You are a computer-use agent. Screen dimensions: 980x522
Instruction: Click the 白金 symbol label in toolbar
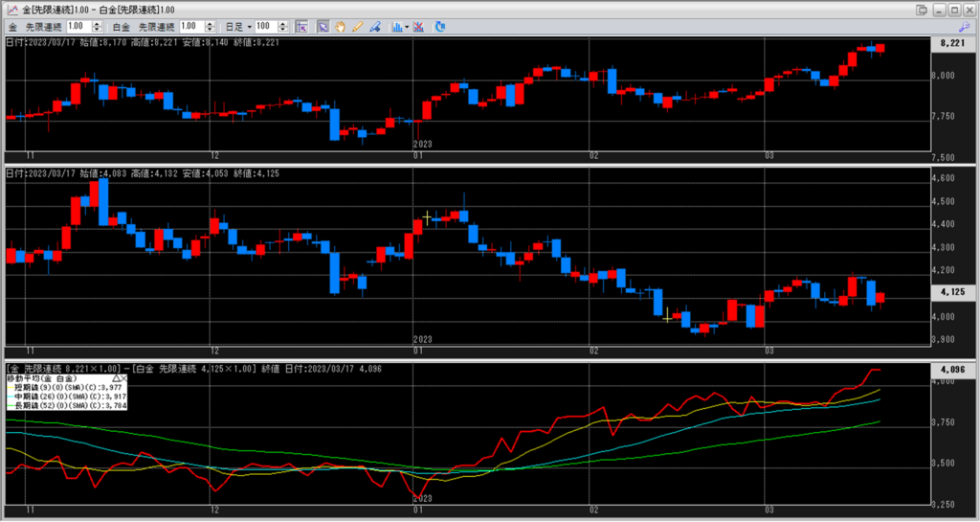point(121,27)
